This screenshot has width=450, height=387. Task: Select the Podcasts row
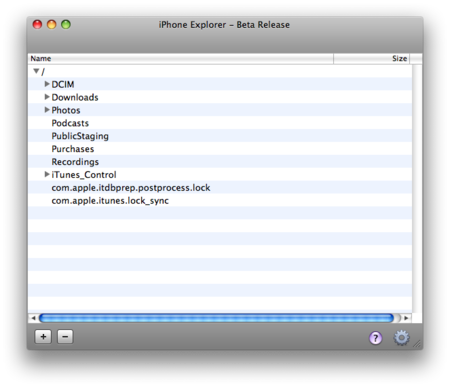click(220, 123)
